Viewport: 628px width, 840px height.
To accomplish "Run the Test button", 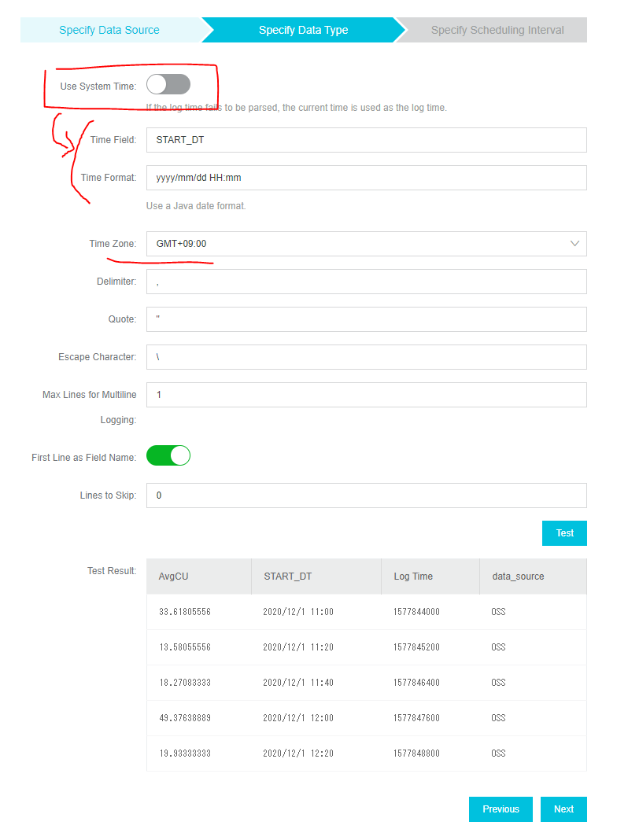I will pos(565,533).
